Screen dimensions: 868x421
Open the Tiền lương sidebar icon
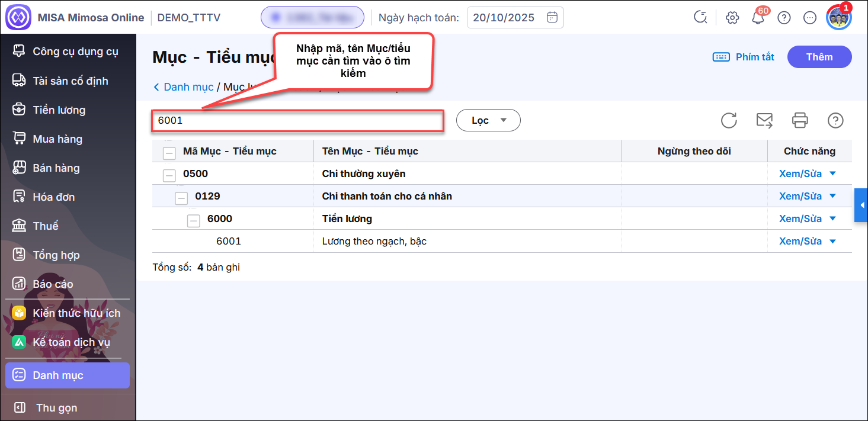click(x=19, y=110)
